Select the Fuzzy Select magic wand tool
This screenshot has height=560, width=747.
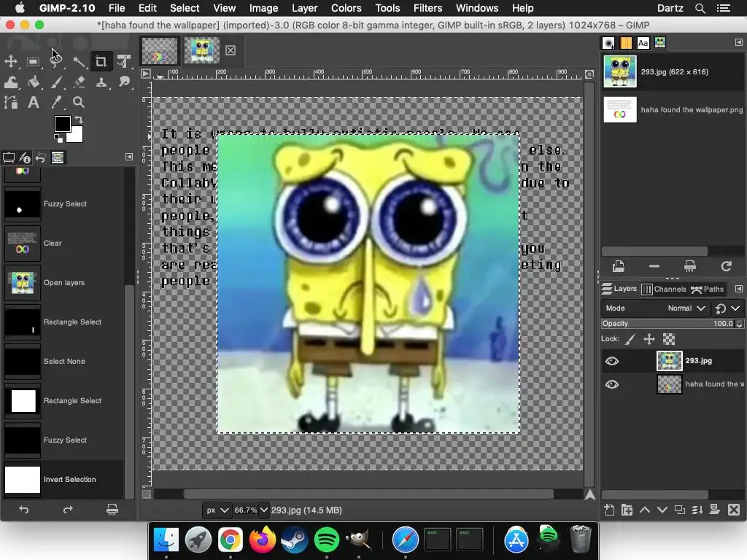click(79, 61)
